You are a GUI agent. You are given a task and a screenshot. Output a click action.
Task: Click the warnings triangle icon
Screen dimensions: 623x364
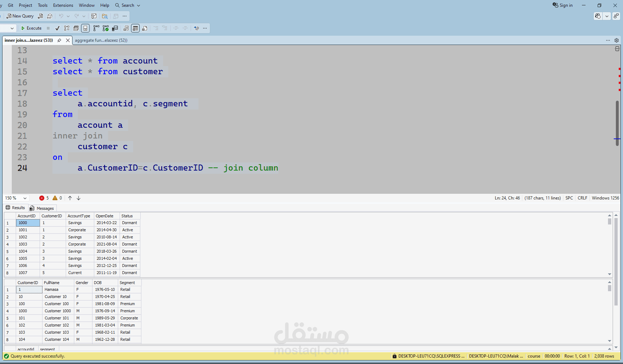pos(55,198)
